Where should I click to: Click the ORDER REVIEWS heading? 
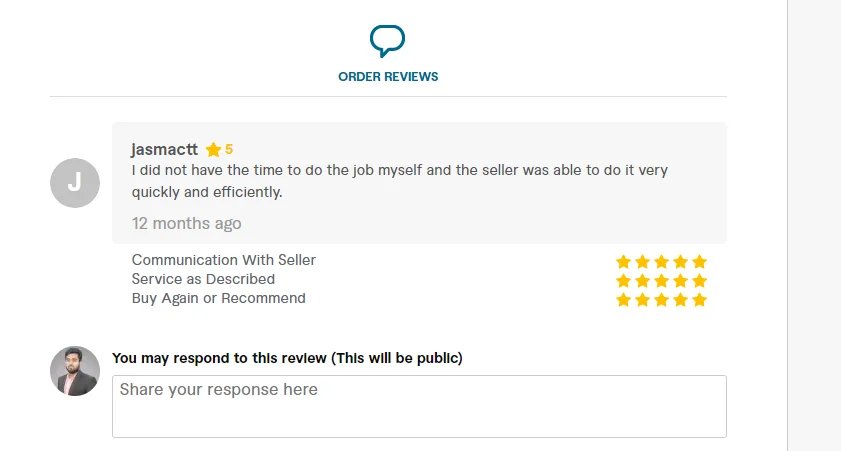click(388, 77)
